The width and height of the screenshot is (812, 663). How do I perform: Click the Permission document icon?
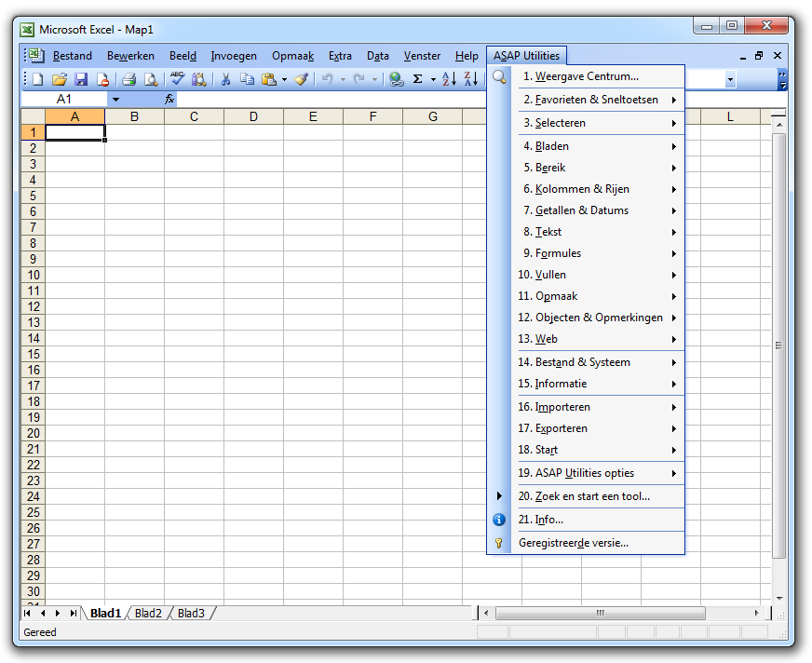tap(102, 79)
